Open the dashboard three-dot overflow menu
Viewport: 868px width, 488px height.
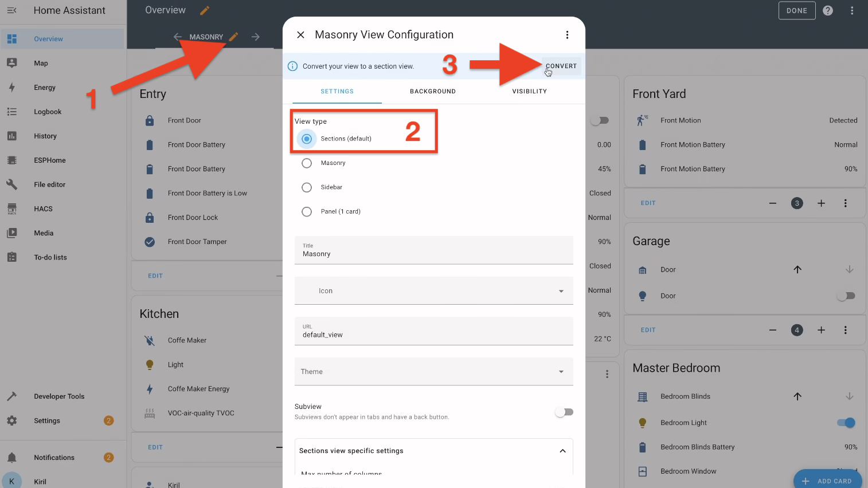[x=852, y=10]
